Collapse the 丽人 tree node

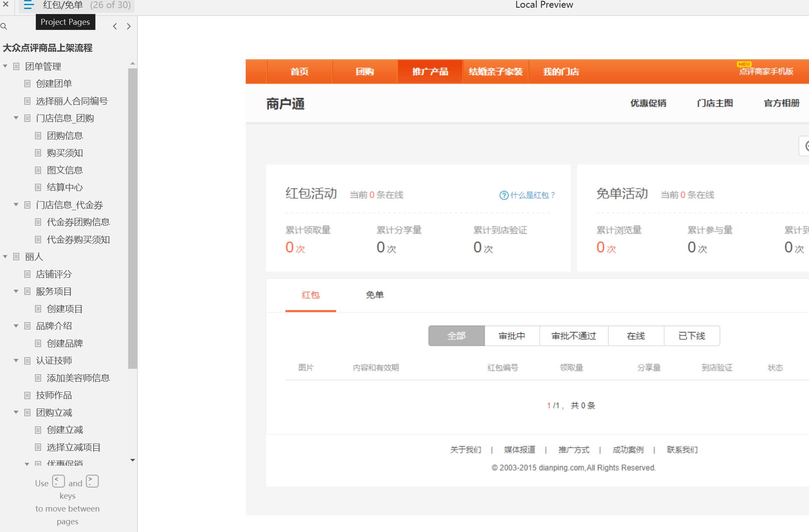click(5, 257)
